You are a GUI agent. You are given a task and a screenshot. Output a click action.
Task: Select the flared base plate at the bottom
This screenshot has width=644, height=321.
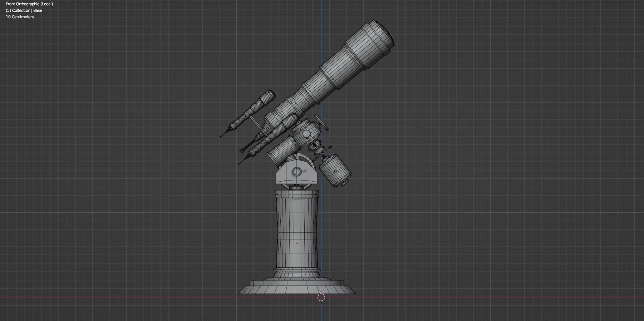pos(297,287)
